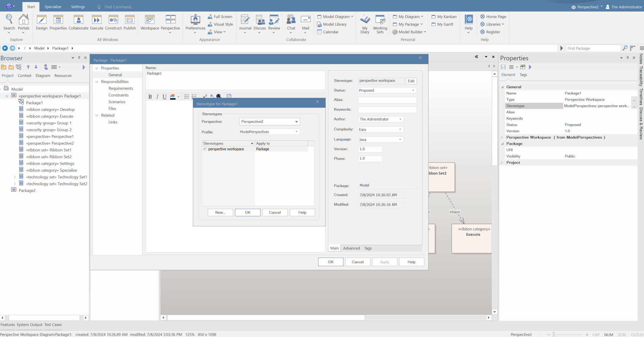Open the Author dropdown
This screenshot has height=337, width=644.
381,119
